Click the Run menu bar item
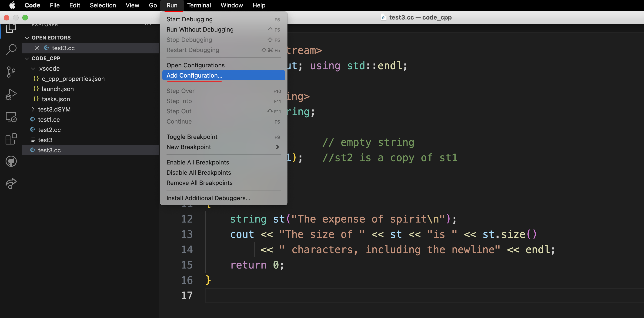 click(x=172, y=5)
